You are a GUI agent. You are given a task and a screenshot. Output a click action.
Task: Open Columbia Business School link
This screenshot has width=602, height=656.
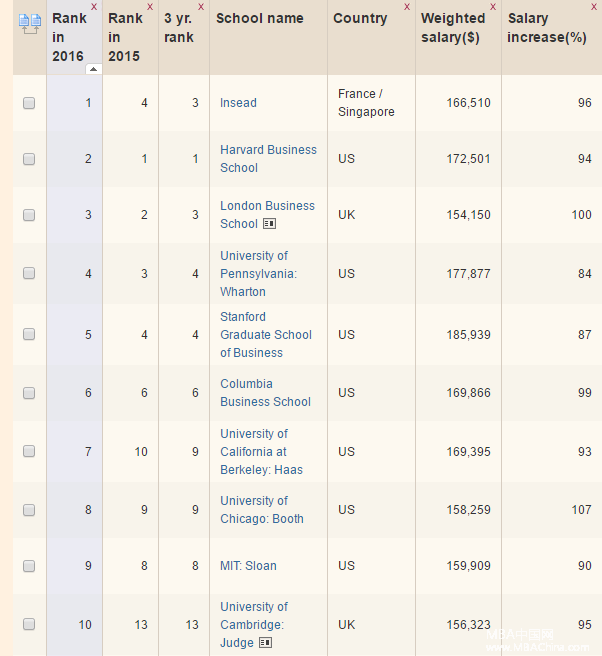pyautogui.click(x=265, y=393)
